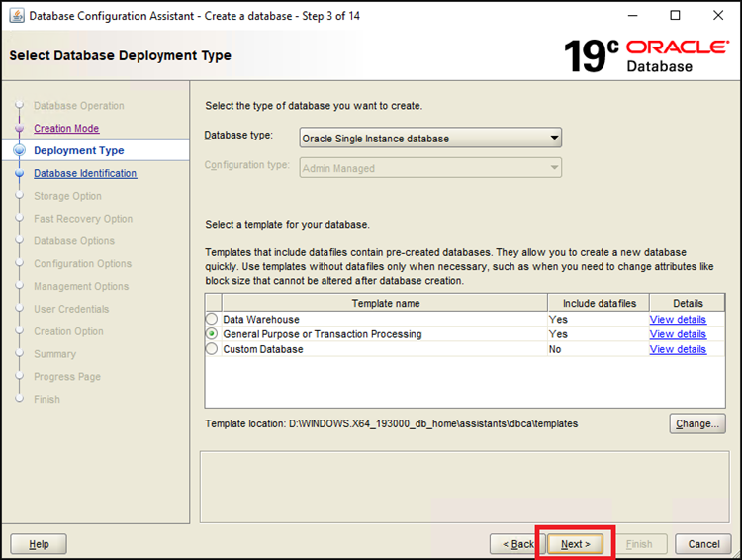Click the Configuration Options step label
Screen dimensions: 742x560
point(83,263)
